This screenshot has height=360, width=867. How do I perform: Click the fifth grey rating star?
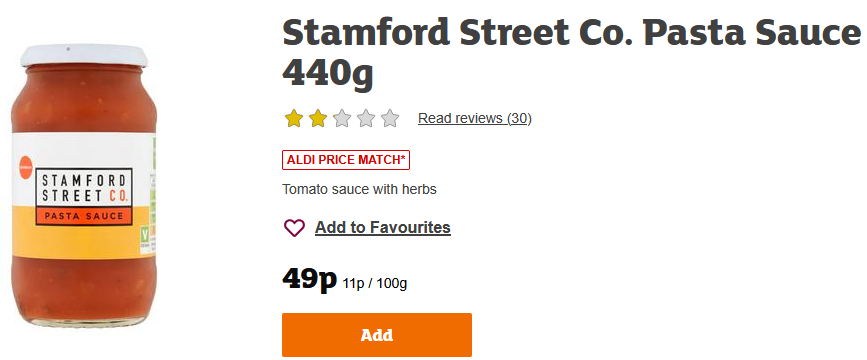390,118
